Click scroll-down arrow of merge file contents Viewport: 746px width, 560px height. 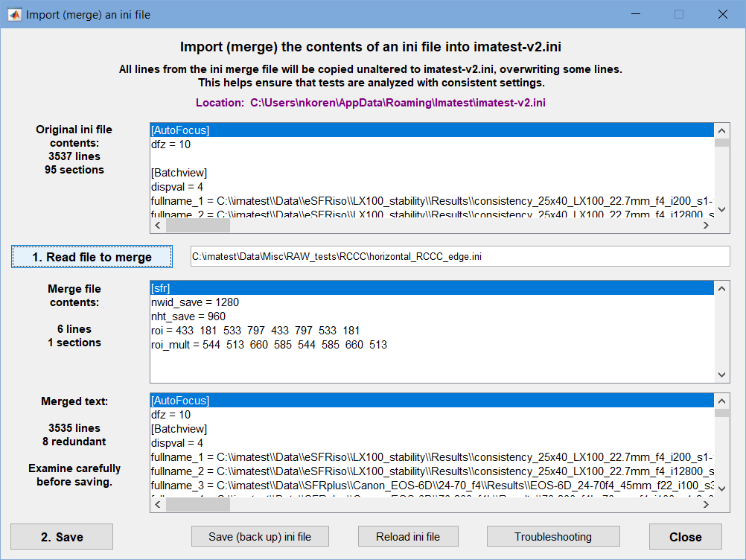point(721,375)
